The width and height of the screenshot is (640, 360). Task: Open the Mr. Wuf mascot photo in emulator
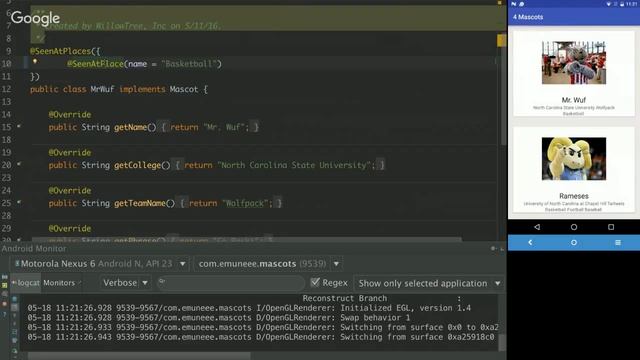click(x=574, y=62)
